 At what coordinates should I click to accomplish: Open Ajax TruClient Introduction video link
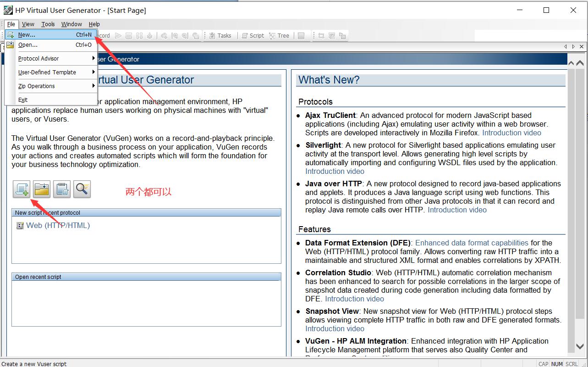[511, 133]
